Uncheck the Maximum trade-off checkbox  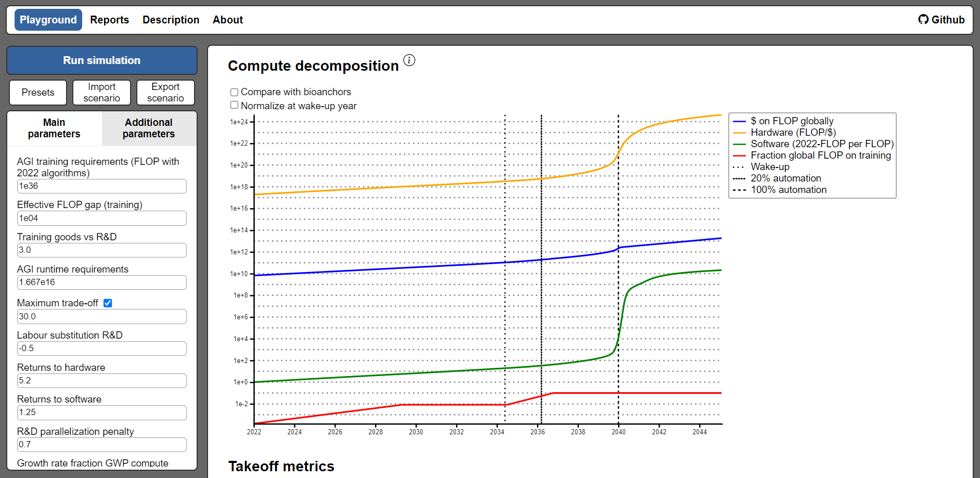[108, 303]
